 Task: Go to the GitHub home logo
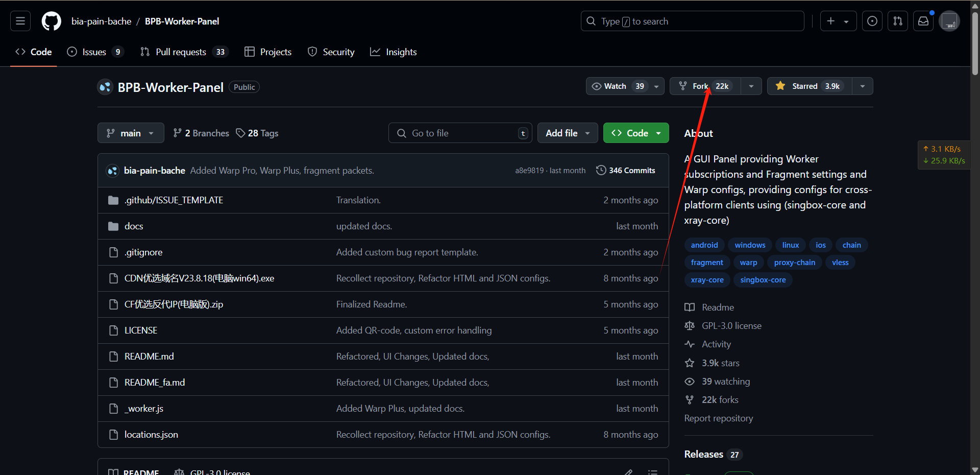[51, 21]
